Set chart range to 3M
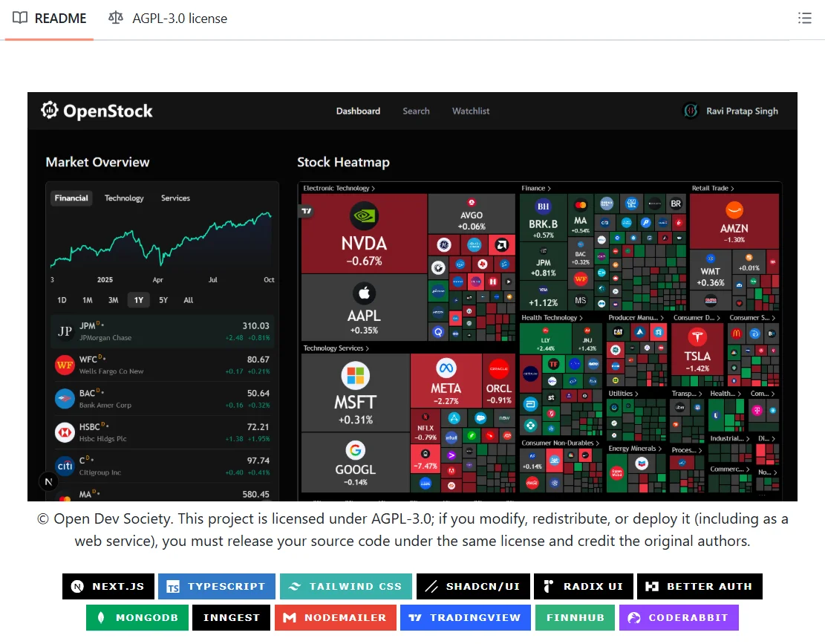This screenshot has width=825, height=644. click(113, 300)
